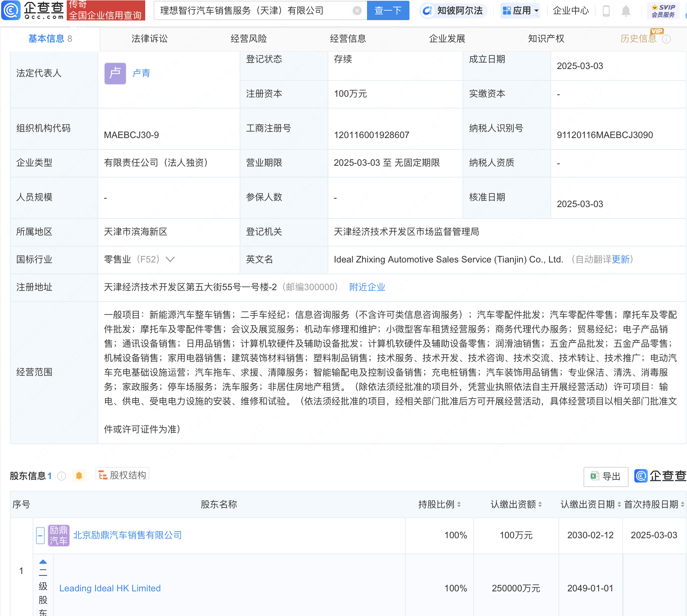This screenshot has height=616, width=687.
Task: Click the 250000万元 subscribed amount cell
Action: point(516,588)
